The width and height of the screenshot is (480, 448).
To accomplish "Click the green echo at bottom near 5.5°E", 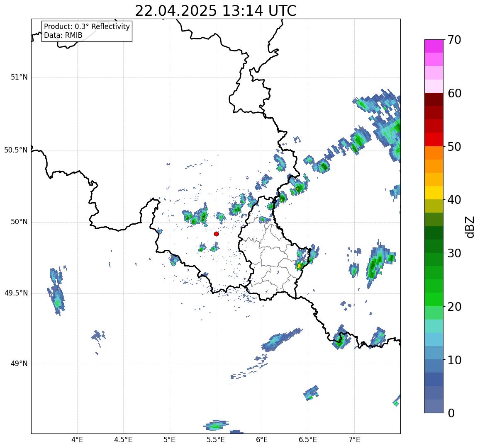I will coord(216,425).
